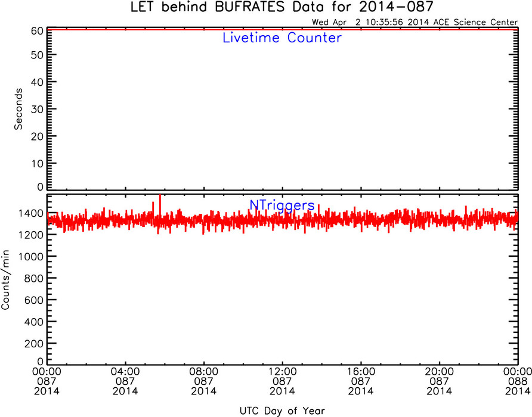Image resolution: width=532 pixels, height=417 pixels.
Task: Click the 04:00 time axis tick label
Action: (125, 381)
